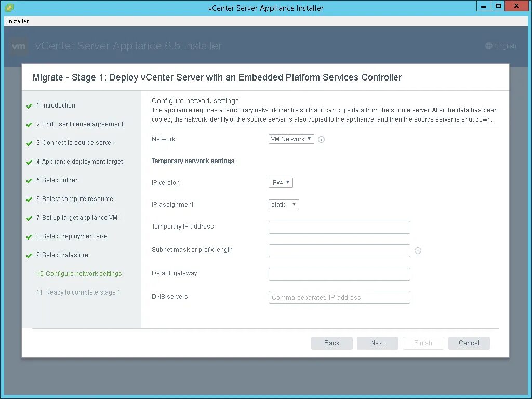Click the Back button
The height and width of the screenshot is (399, 532).
[x=332, y=343]
